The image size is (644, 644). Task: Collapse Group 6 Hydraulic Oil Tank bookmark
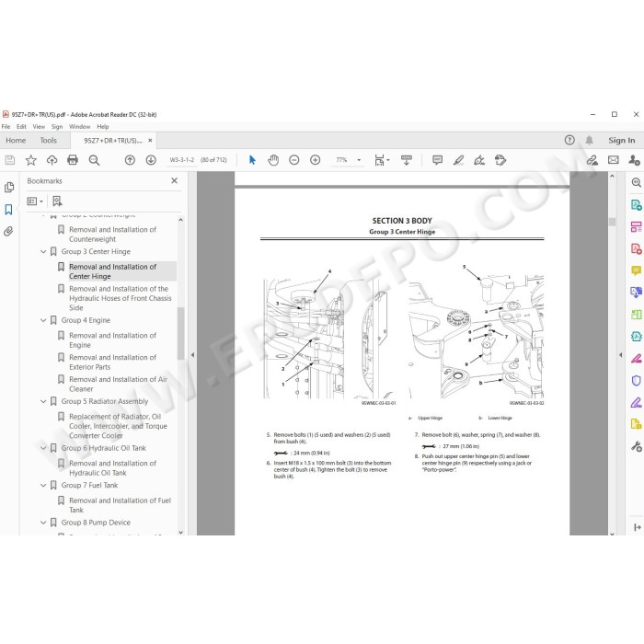tap(43, 448)
